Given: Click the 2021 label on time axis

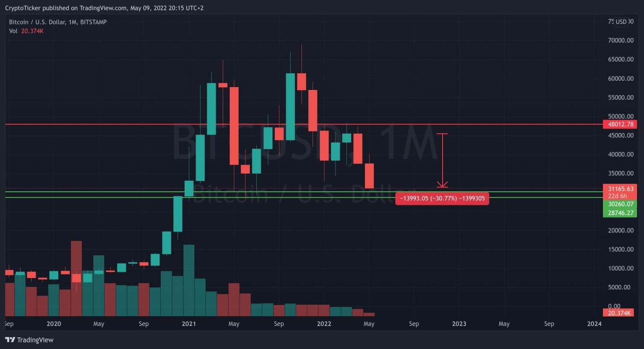Looking at the screenshot, I should (x=189, y=324).
